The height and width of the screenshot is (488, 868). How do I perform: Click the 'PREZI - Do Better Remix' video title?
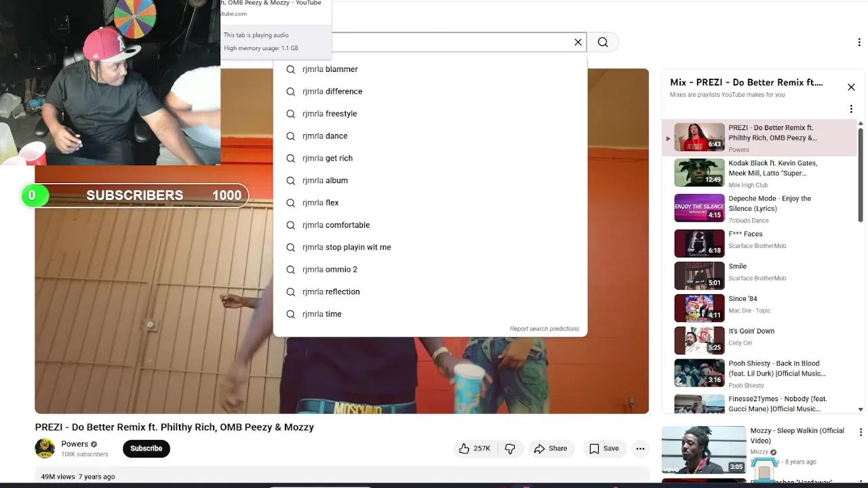pos(174,427)
